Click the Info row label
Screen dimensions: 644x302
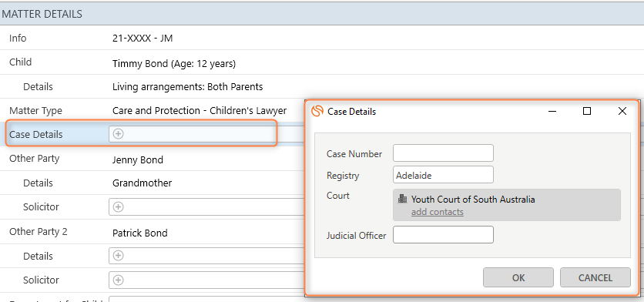coord(18,39)
